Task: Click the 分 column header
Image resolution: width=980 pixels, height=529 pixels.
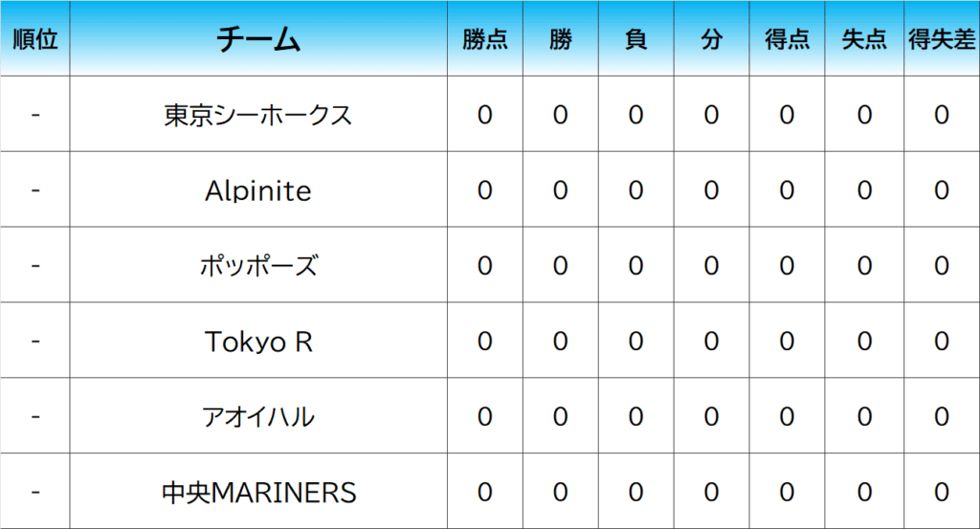Action: click(x=711, y=39)
